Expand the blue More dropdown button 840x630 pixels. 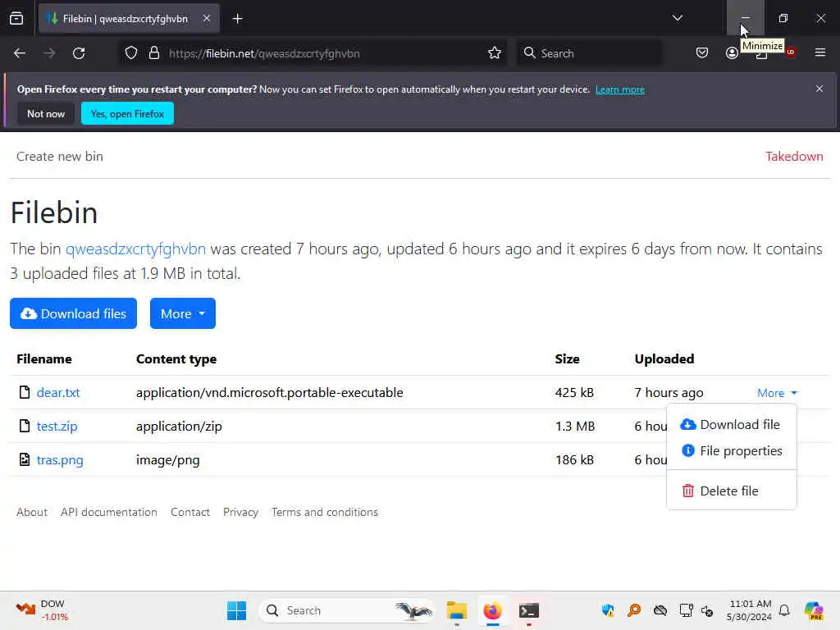183,313
